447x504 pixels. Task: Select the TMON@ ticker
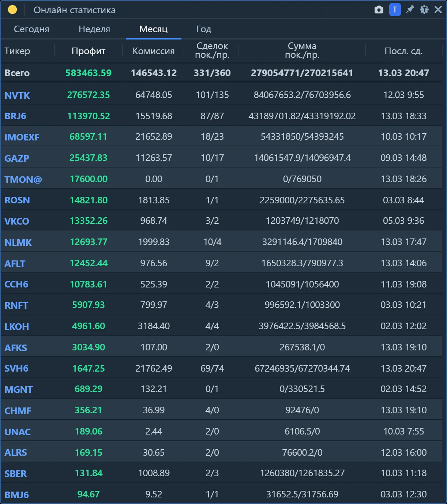(x=23, y=180)
